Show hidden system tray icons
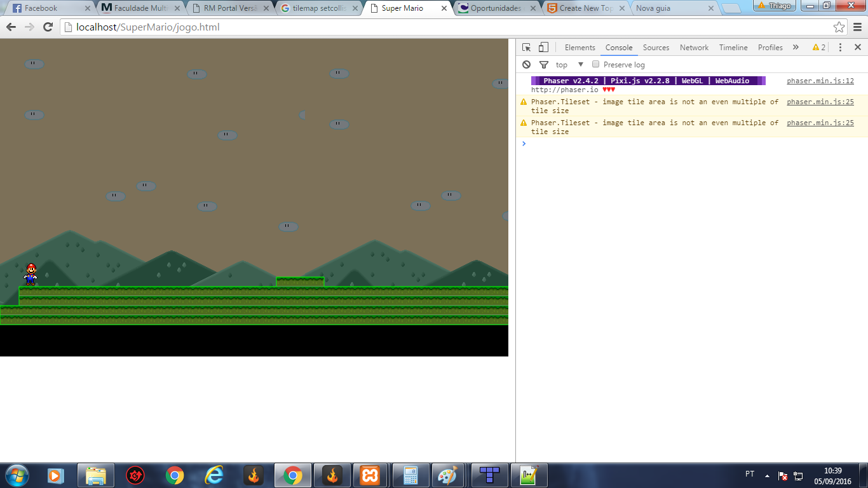Screen dimensions: 868x488 point(767,475)
